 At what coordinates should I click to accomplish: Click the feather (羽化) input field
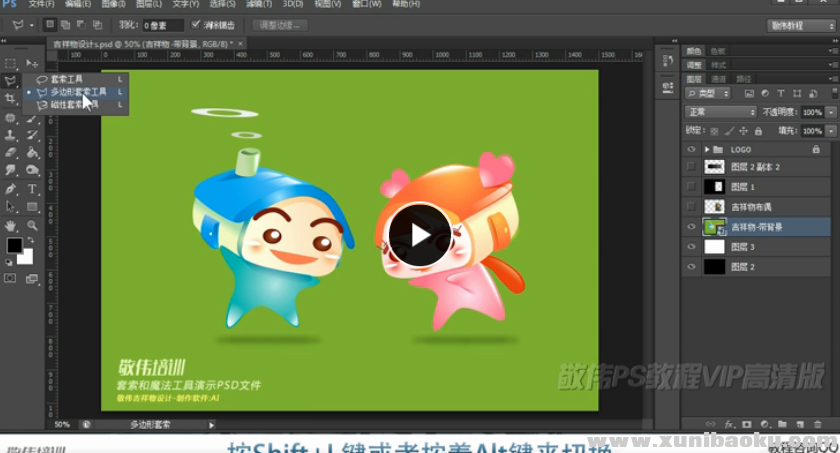pyautogui.click(x=162, y=24)
